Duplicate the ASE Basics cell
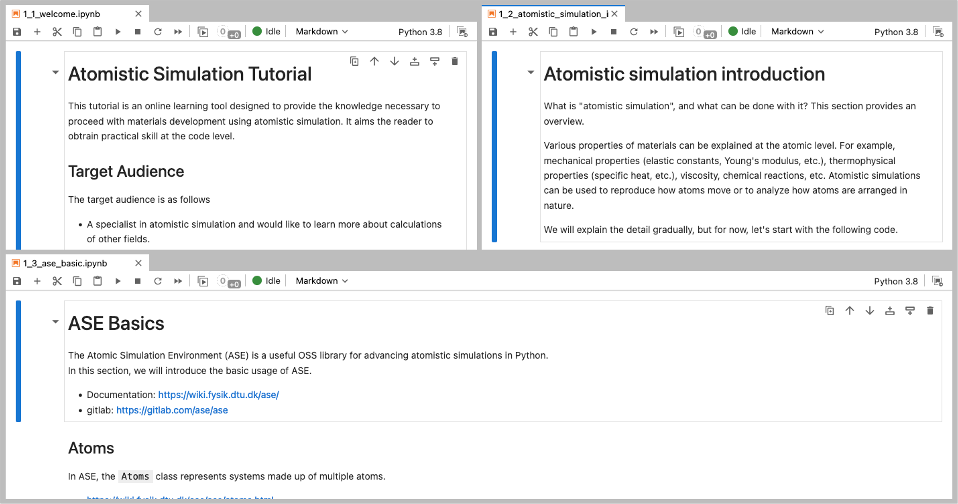 (829, 311)
